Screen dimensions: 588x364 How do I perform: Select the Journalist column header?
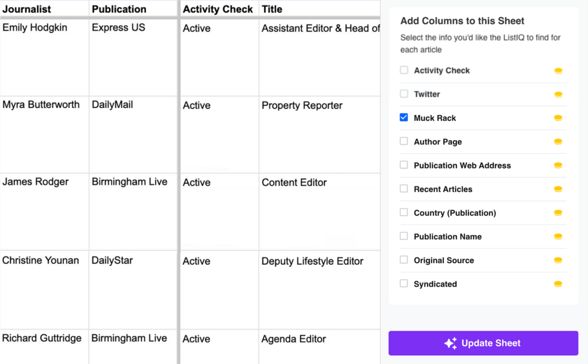27,9
